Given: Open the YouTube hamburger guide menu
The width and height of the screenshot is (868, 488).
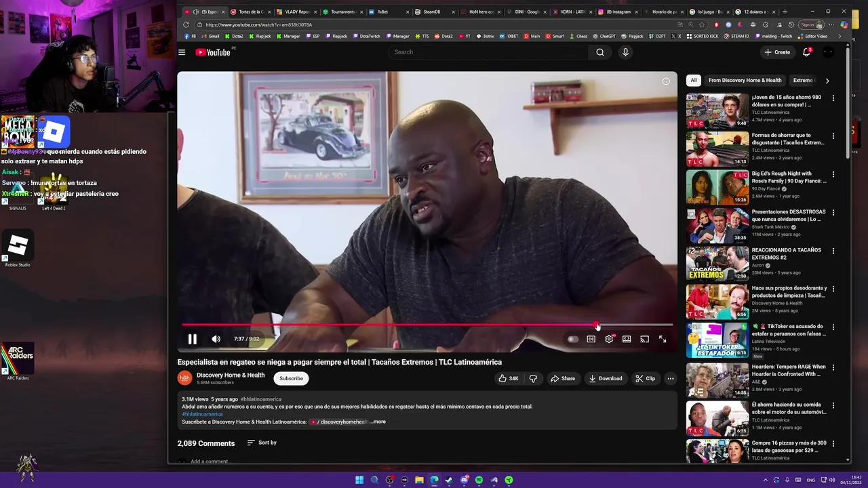Looking at the screenshot, I should click(182, 52).
